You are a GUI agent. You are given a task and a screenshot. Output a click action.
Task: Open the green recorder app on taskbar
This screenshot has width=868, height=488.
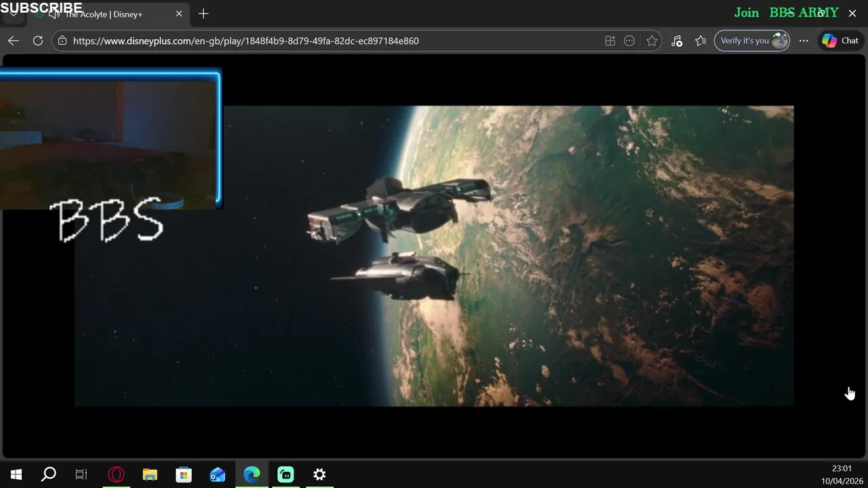coord(285,474)
